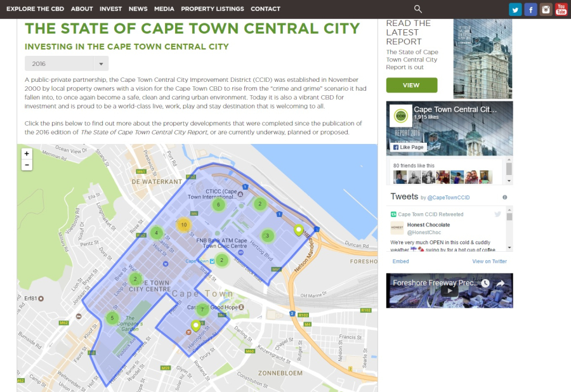Image resolution: width=571 pixels, height=392 pixels.
Task: Zoom in on the map
Action: [27, 154]
